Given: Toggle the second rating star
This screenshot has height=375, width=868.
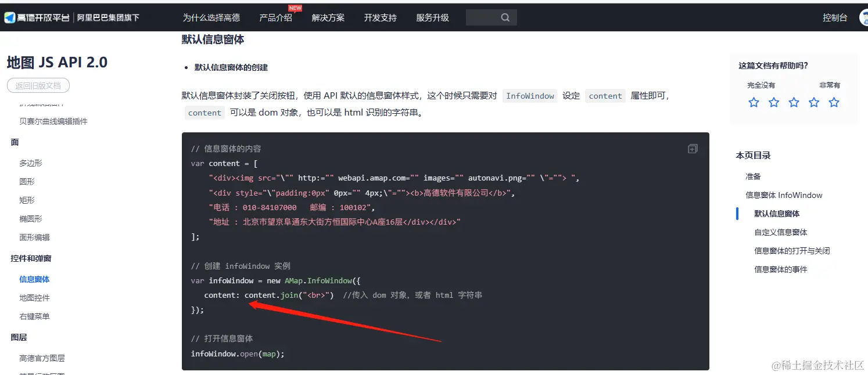Looking at the screenshot, I should [773, 102].
